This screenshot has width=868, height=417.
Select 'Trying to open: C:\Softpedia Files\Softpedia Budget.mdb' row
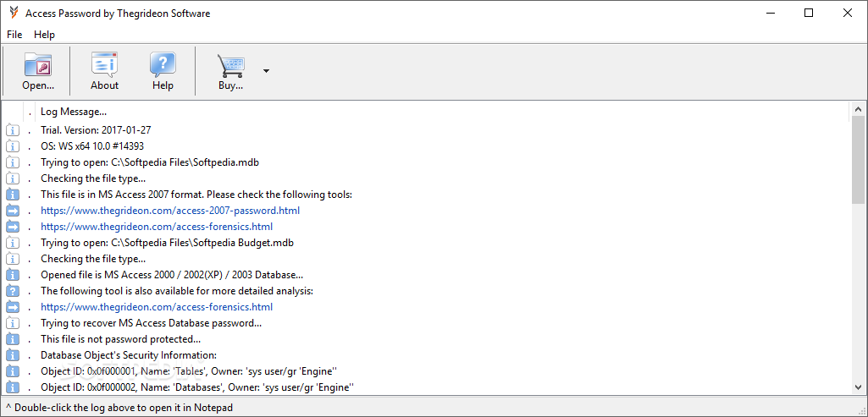pos(426,243)
